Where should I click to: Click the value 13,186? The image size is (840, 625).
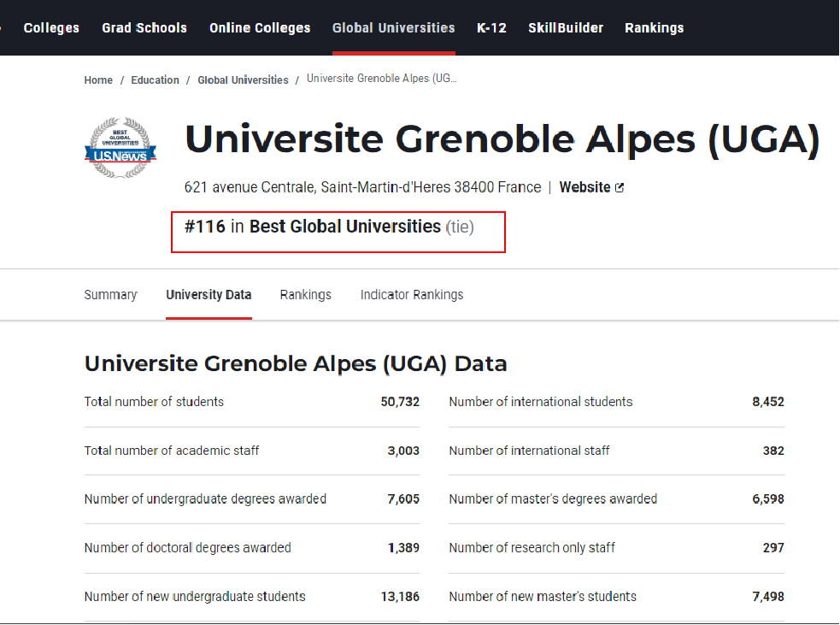(x=400, y=597)
